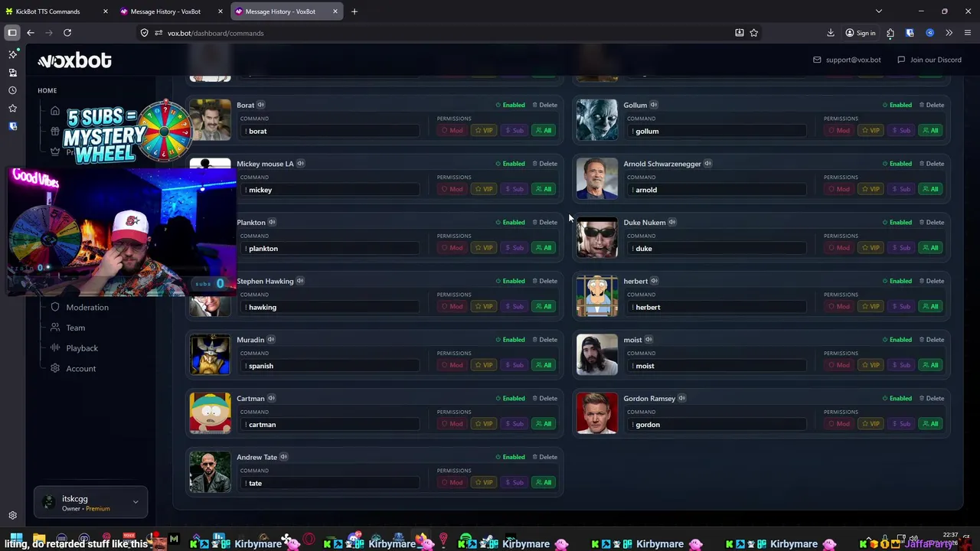Expand more browser toolbar items chevron
980x551 pixels.
pyautogui.click(x=949, y=33)
